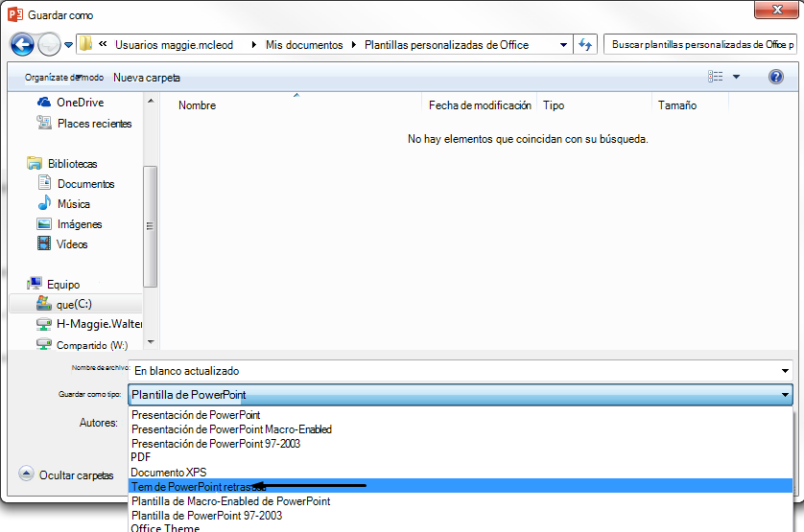
Task: Select H-Maggie.Walter network drive
Action: pyautogui.click(x=89, y=324)
